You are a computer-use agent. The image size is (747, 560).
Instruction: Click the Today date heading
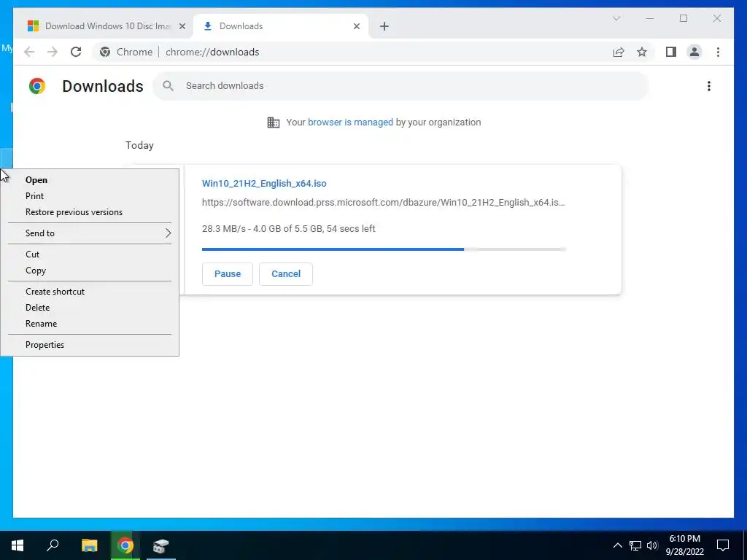coord(139,145)
